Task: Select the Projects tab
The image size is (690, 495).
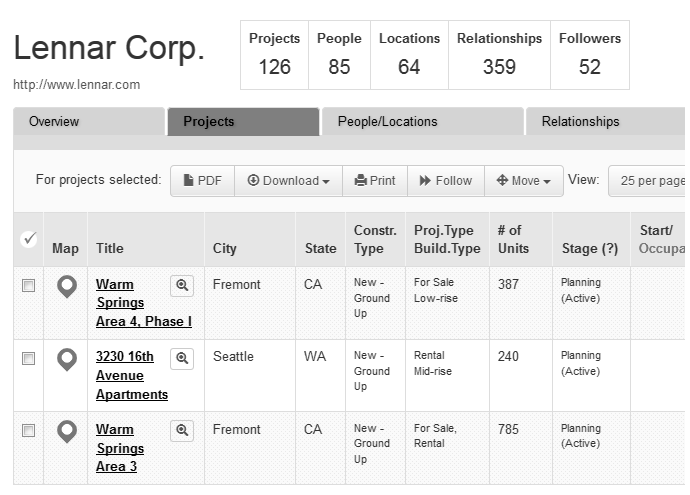Action: tap(243, 121)
